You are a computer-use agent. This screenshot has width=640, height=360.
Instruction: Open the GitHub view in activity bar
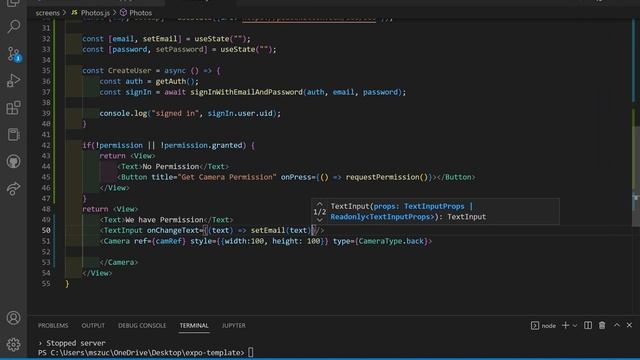point(13,162)
